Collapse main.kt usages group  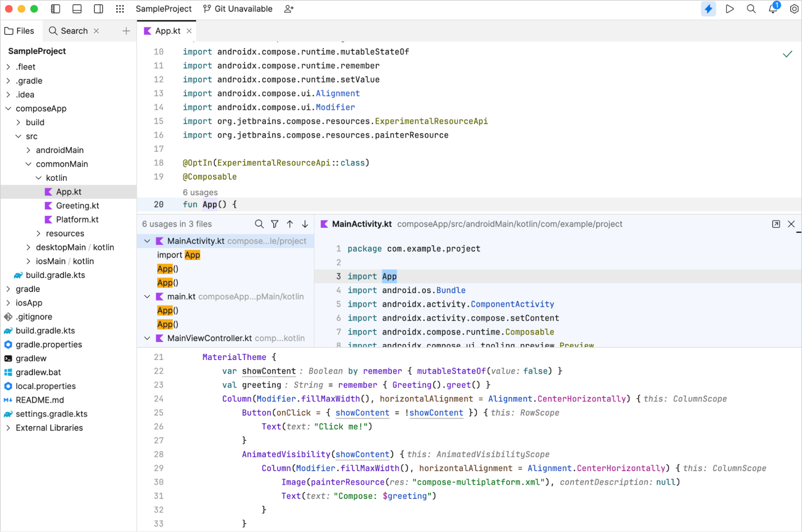click(x=147, y=297)
